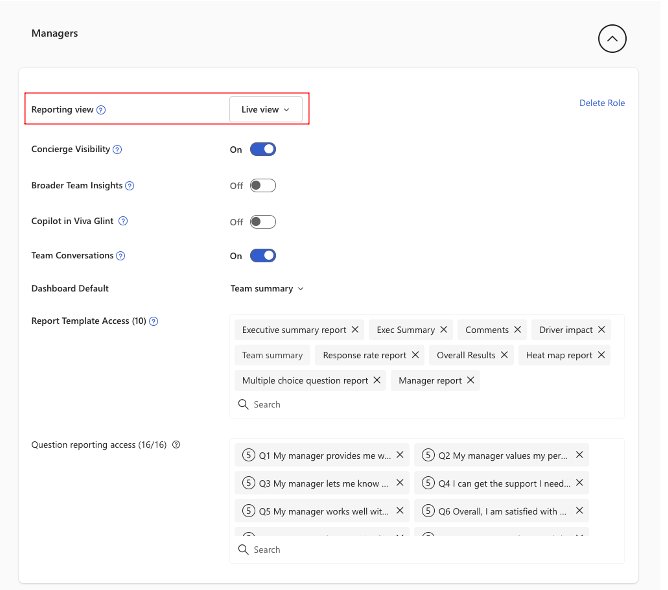Click the scale icon on Q5 question chip
Image resolution: width=668 pixels, height=590 pixels.
pyautogui.click(x=248, y=510)
